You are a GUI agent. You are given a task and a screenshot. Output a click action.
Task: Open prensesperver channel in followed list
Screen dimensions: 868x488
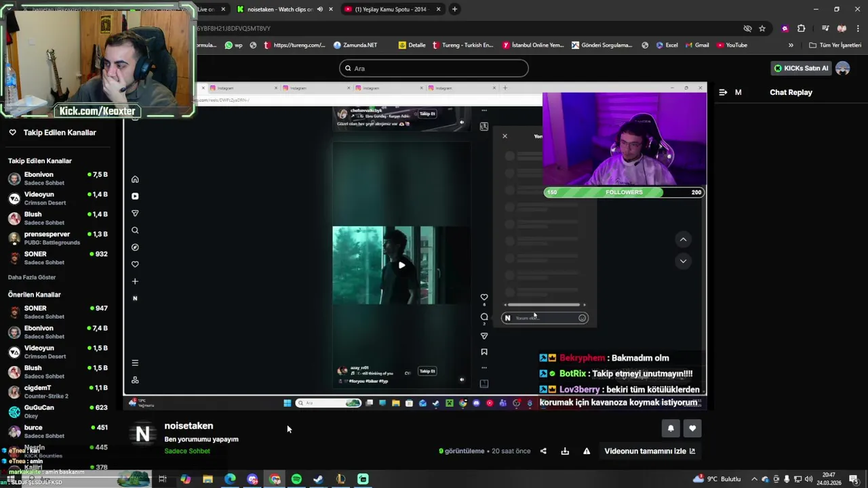(x=58, y=238)
